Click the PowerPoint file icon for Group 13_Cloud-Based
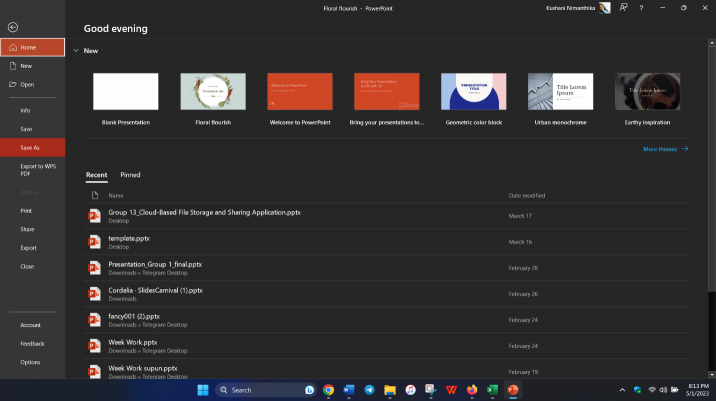 point(95,216)
